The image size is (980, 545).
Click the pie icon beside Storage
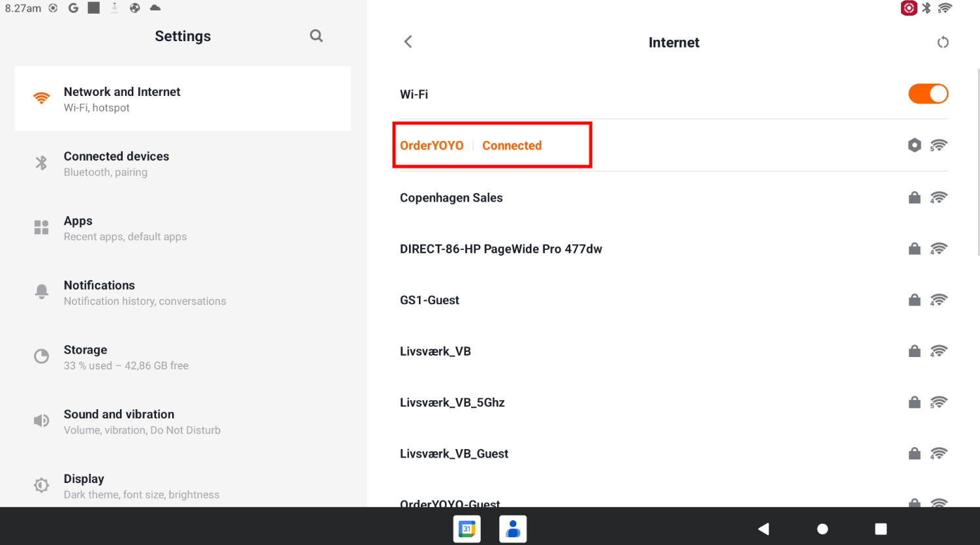click(42, 356)
